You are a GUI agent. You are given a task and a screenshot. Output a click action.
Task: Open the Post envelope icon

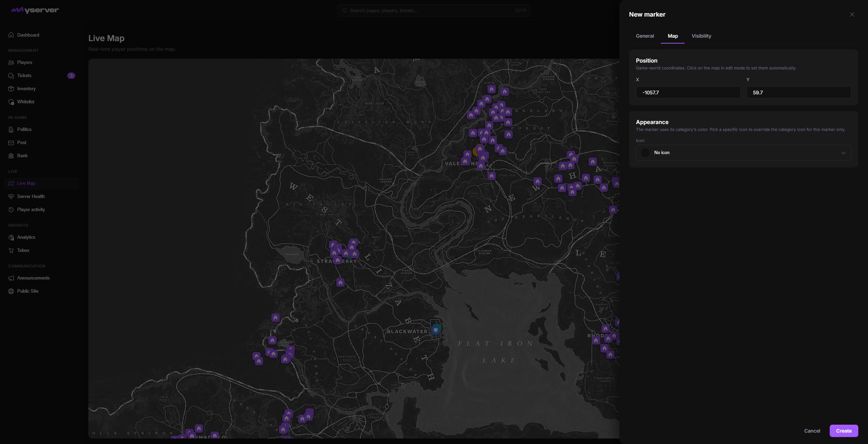coord(11,142)
